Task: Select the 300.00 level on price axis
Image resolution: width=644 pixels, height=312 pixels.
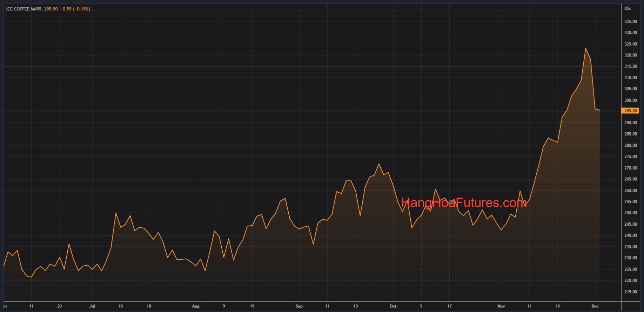Action: (630, 100)
